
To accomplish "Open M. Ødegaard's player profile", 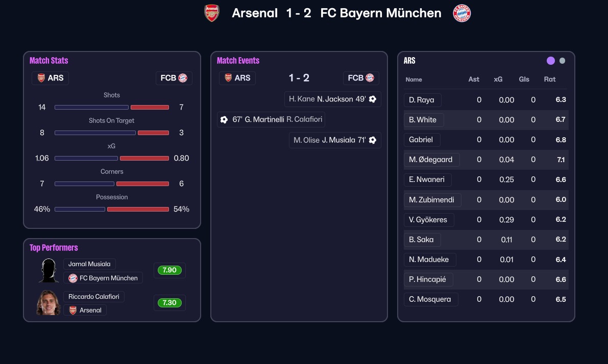I will coord(431,160).
